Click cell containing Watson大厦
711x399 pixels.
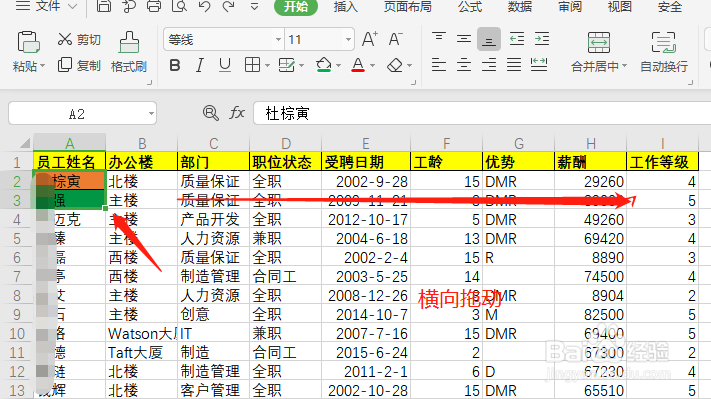[141, 334]
